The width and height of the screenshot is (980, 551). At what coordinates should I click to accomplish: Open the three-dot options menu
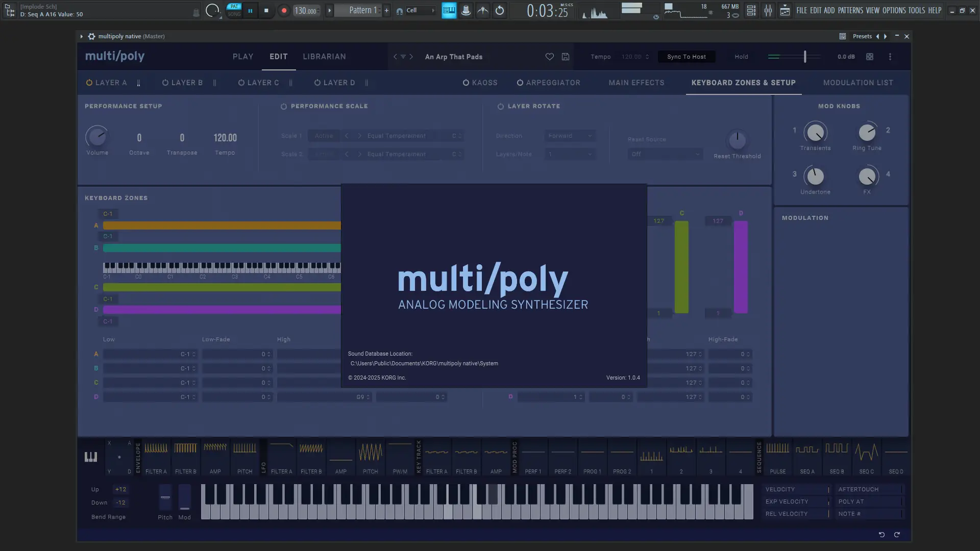(890, 57)
